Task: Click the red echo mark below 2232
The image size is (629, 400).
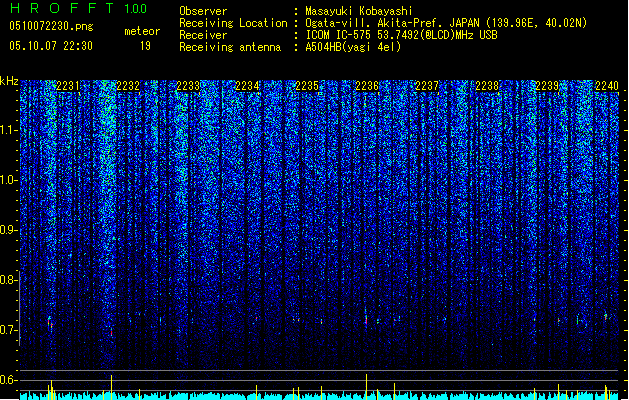Action: click(112, 333)
